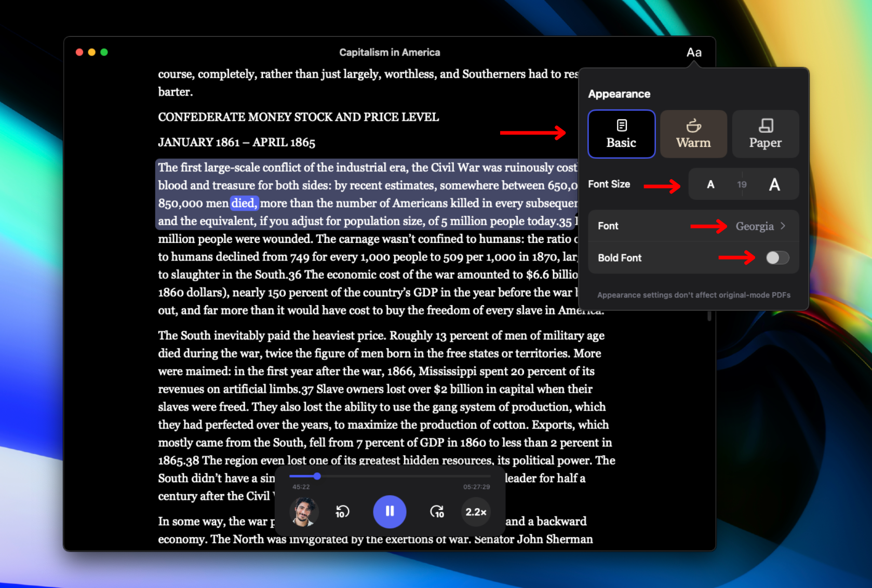Enable the Bold Font toggle
The image size is (872, 588).
(x=777, y=258)
